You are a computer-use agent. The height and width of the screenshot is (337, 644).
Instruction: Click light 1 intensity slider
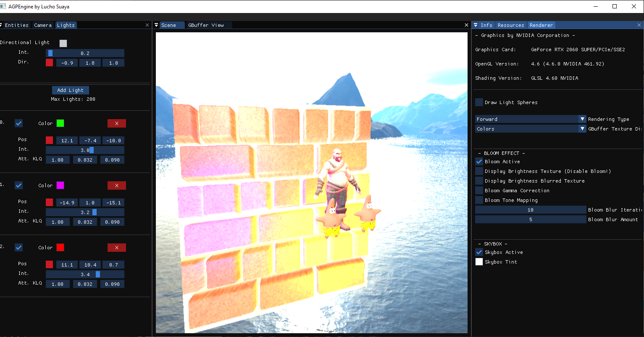point(85,212)
